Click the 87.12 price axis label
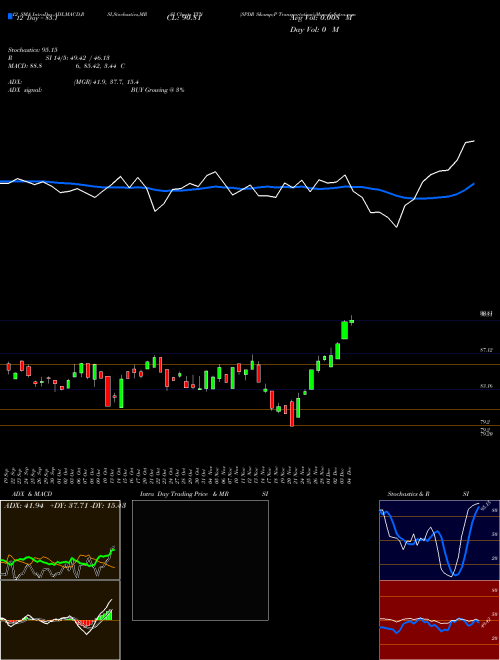This screenshot has height=660, width=500. 486,350
